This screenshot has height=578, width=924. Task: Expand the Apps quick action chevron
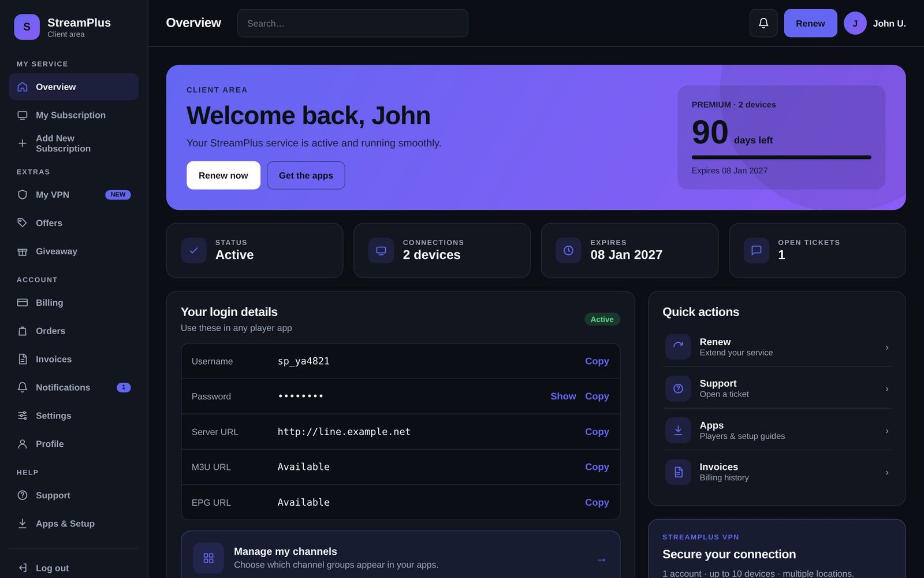coord(887,431)
